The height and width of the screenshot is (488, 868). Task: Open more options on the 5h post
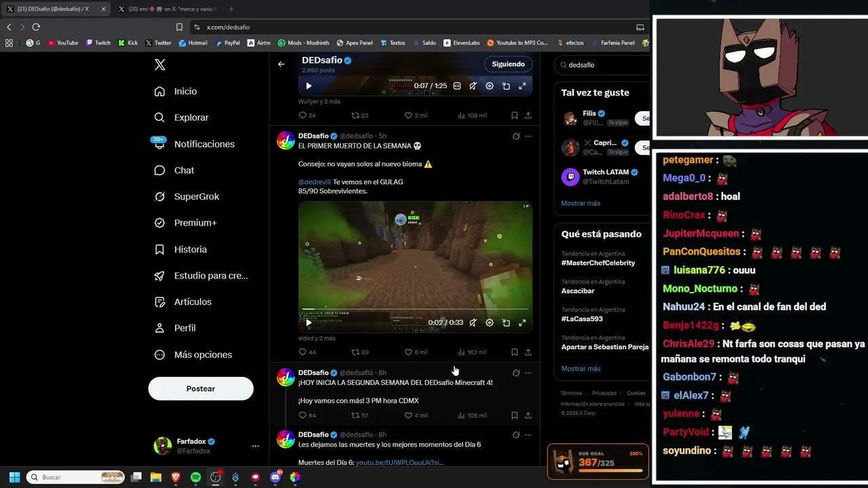pyautogui.click(x=528, y=136)
